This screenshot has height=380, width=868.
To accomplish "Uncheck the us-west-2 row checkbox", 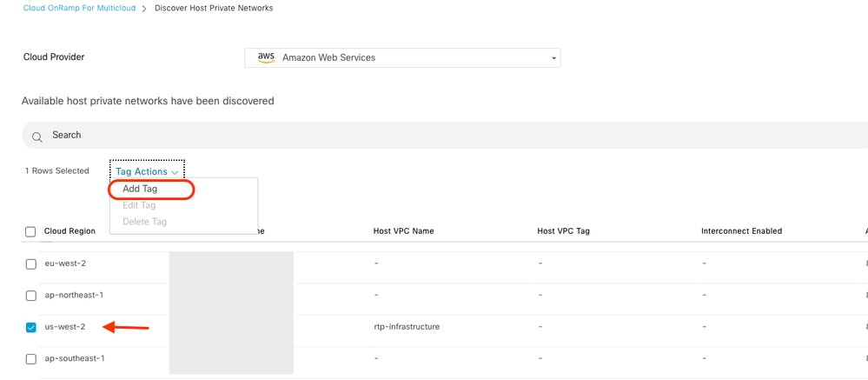I will pos(31,327).
